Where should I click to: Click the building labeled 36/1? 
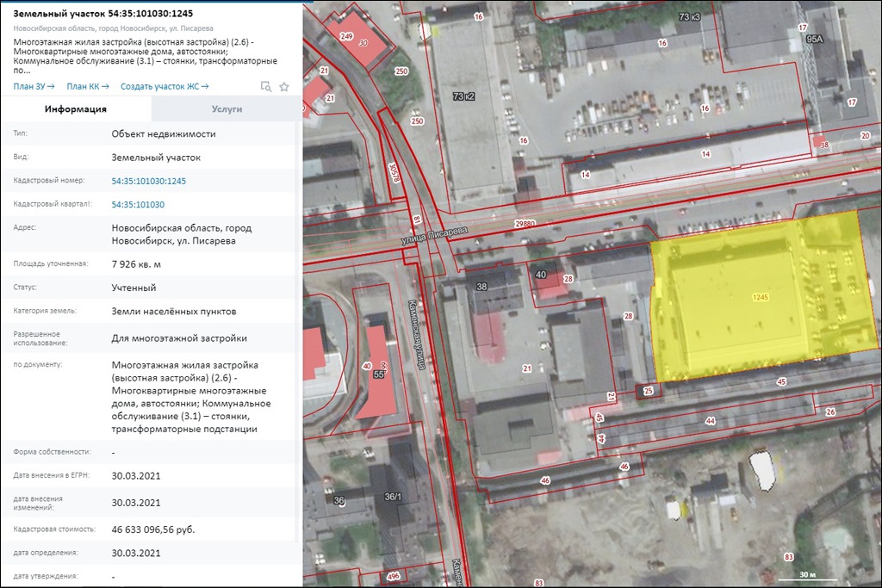(393, 497)
